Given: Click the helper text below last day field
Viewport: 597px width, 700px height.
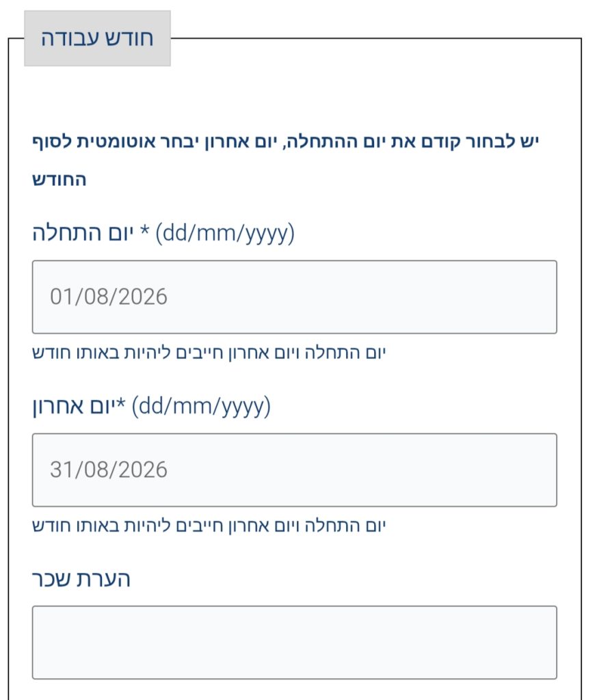Looking at the screenshot, I should tap(210, 526).
